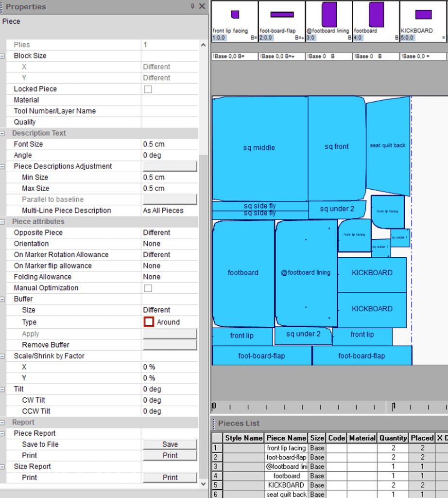Click the Font Size value field
448x498 pixels.
(169, 144)
